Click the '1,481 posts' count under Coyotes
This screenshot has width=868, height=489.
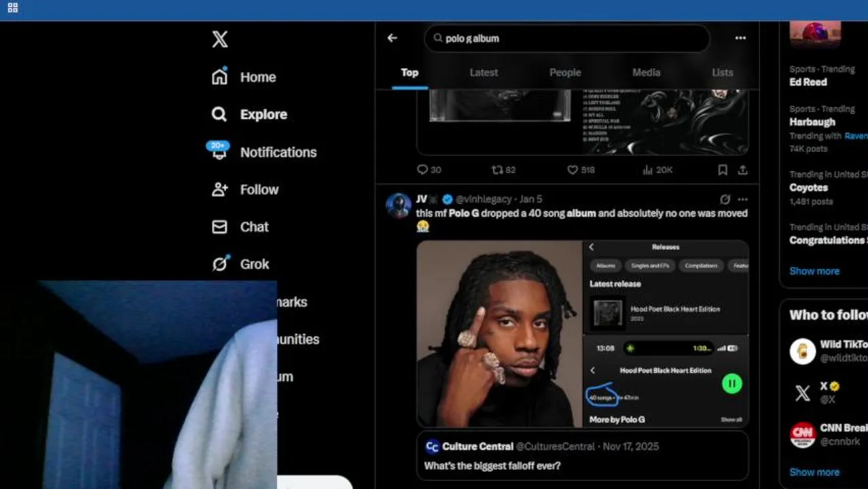811,202
